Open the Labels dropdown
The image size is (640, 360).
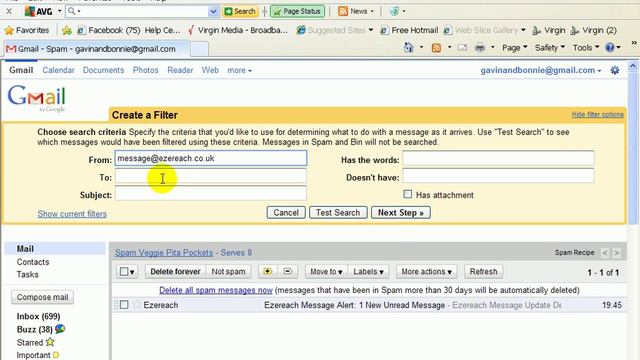point(368,272)
